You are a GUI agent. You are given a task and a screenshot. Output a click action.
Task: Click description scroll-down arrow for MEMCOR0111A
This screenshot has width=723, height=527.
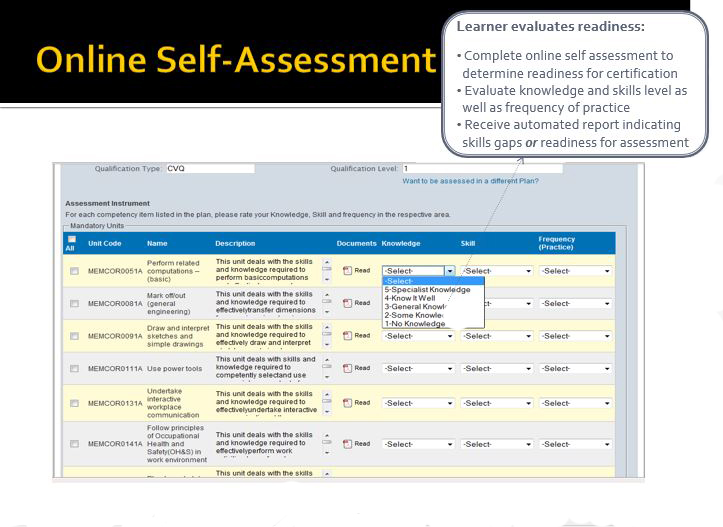(x=327, y=377)
